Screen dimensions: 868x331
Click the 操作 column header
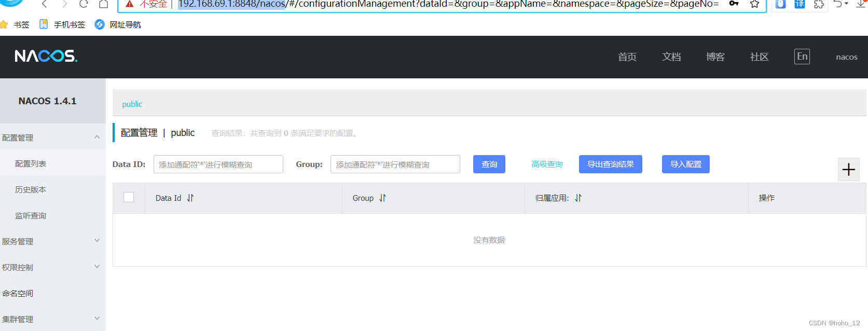tap(767, 198)
